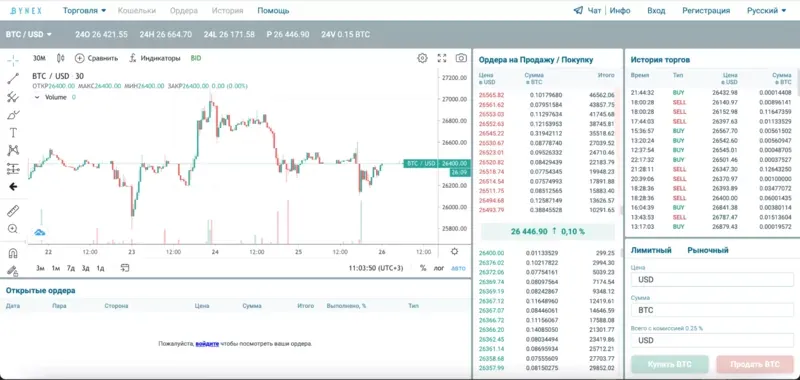Set chart range to 3д
The height and width of the screenshot is (380, 800).
tap(86, 268)
